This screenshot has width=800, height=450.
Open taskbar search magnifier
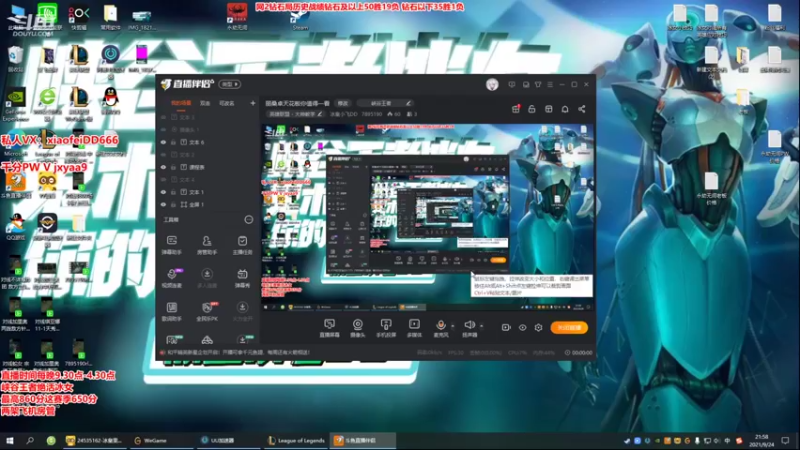click(30, 440)
